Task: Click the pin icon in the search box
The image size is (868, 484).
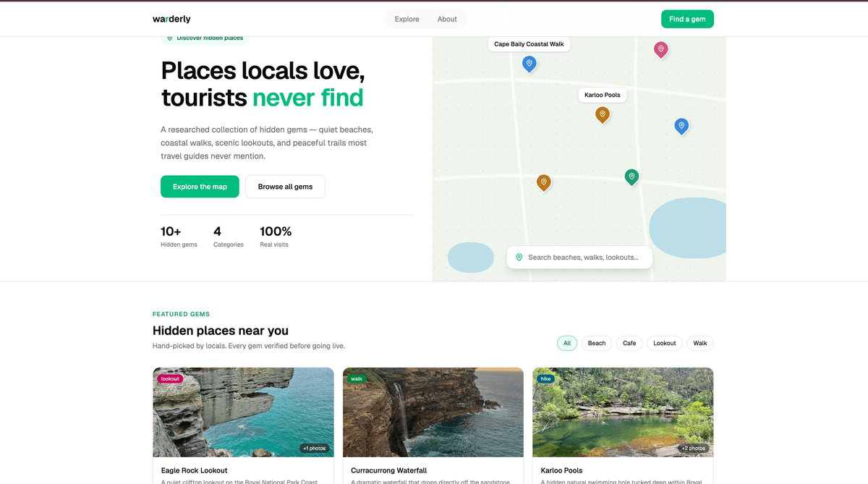Action: pyautogui.click(x=519, y=258)
